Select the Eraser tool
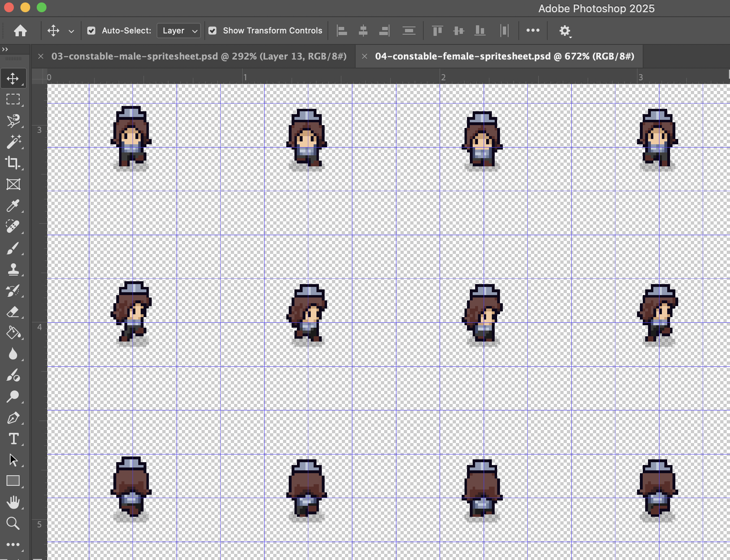The height and width of the screenshot is (560, 730). coord(13,312)
